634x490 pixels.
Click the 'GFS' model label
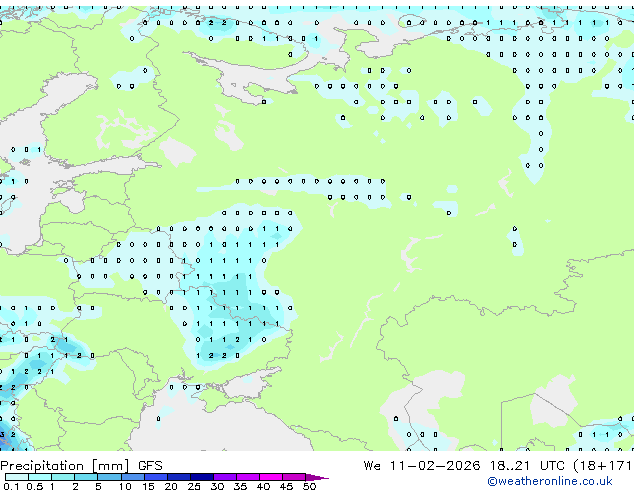[150, 466]
